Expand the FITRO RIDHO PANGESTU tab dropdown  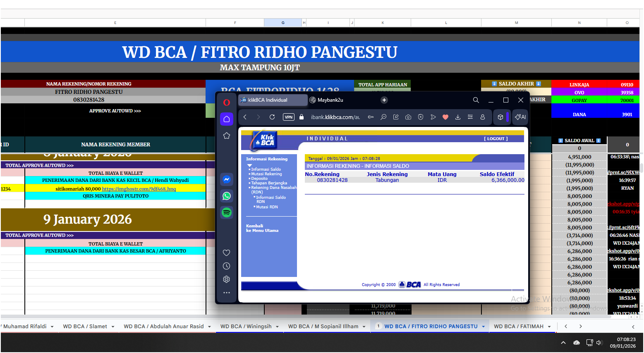pos(483,327)
